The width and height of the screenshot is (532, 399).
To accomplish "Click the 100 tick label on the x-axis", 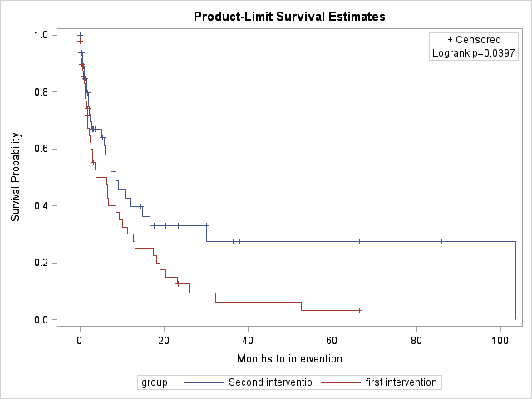I will (x=500, y=339).
